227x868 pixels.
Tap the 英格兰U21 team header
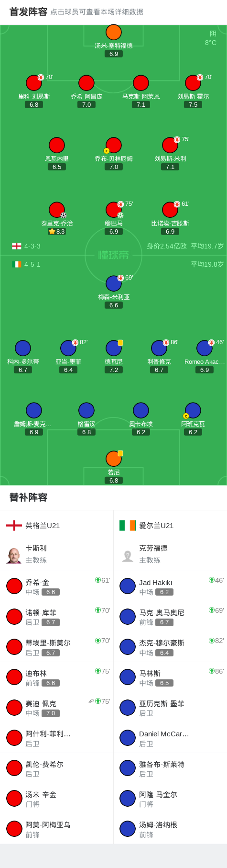tap(57, 526)
